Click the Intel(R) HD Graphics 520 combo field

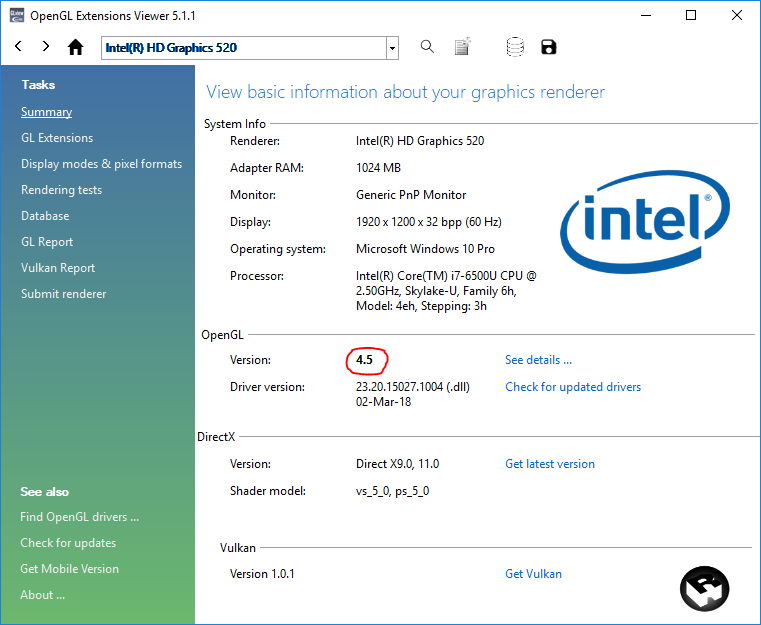pos(244,48)
